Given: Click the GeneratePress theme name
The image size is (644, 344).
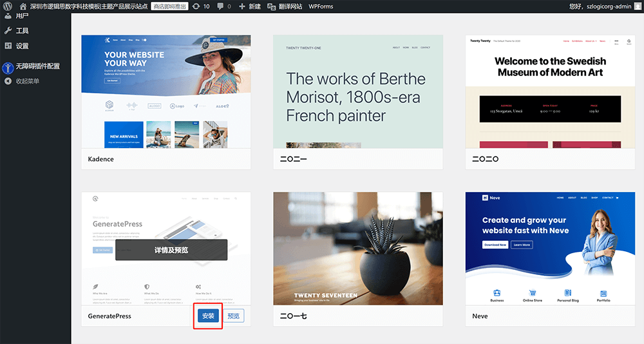Looking at the screenshot, I should tap(109, 316).
